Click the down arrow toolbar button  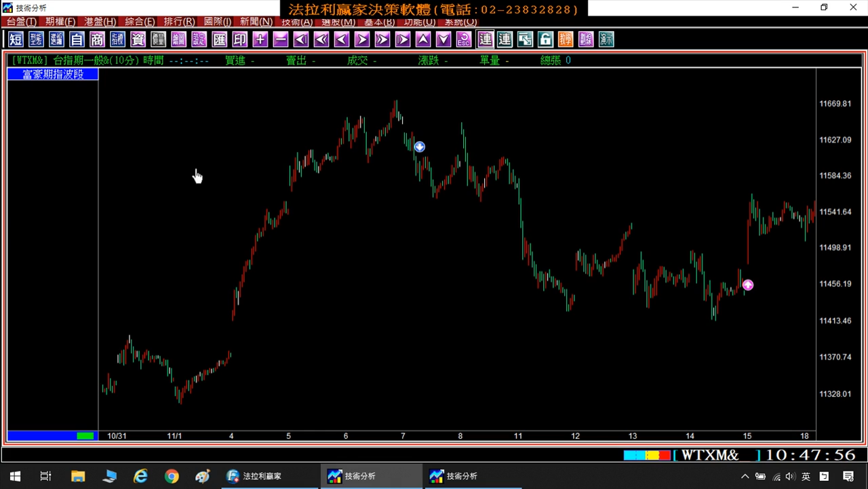443,39
